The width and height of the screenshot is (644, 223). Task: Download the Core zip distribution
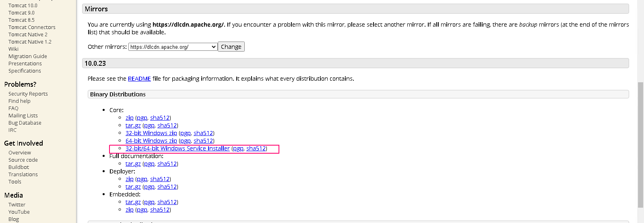(129, 118)
